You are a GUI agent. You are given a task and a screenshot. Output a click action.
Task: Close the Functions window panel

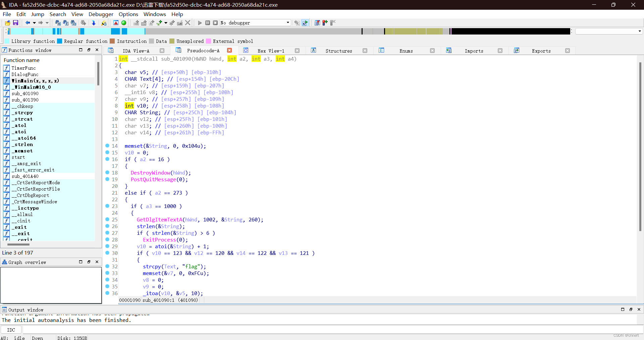pyautogui.click(x=97, y=50)
